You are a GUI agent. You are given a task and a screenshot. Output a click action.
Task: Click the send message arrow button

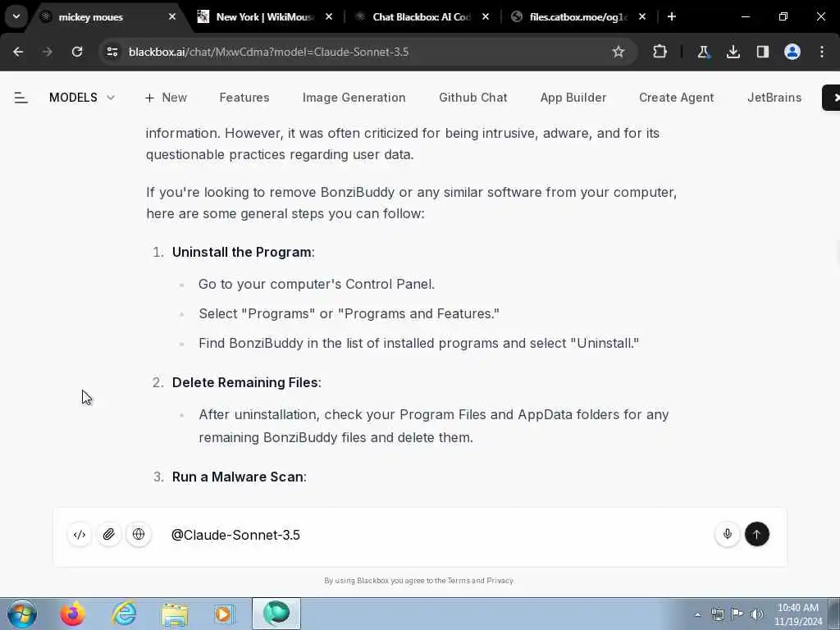click(756, 534)
